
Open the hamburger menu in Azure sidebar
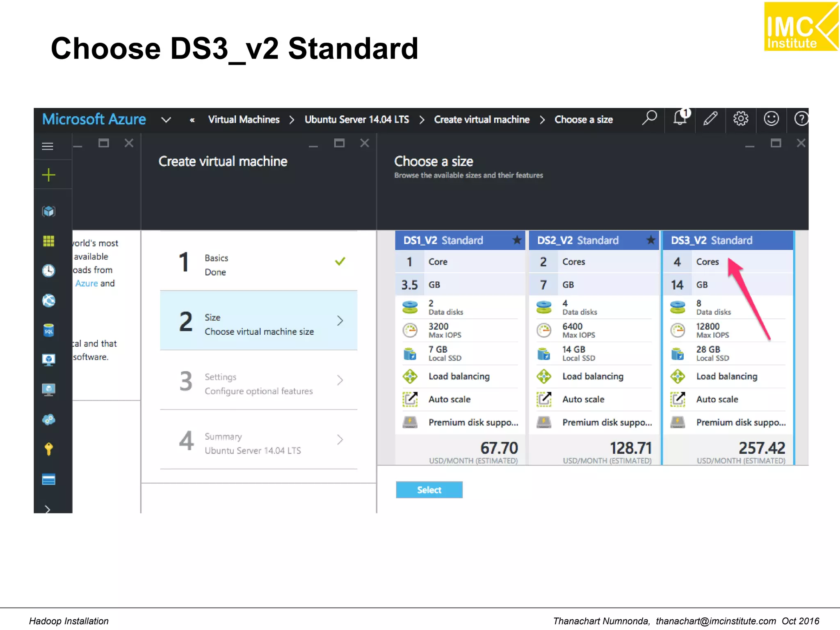(48, 146)
